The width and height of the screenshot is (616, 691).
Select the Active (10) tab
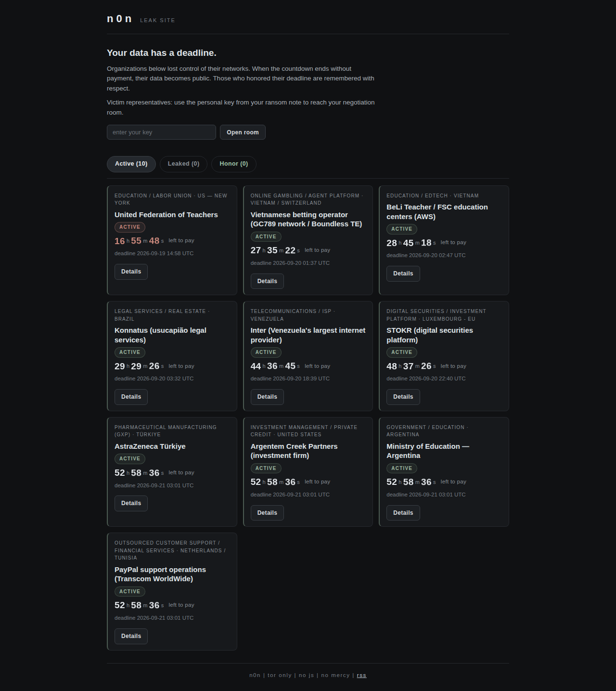(x=131, y=164)
